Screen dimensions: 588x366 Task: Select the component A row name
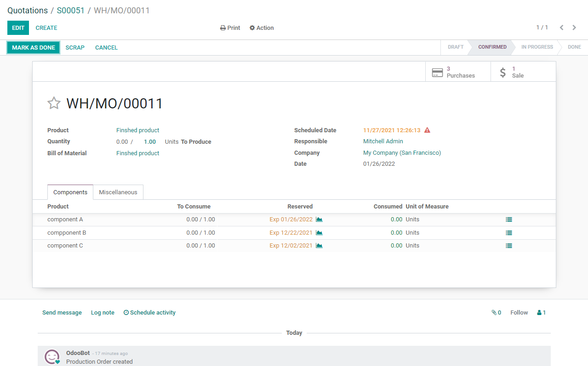65,220
